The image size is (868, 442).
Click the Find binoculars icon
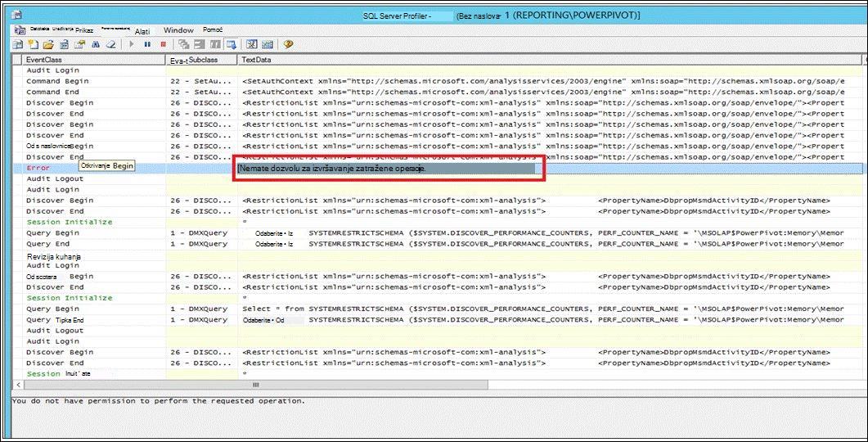click(x=96, y=44)
